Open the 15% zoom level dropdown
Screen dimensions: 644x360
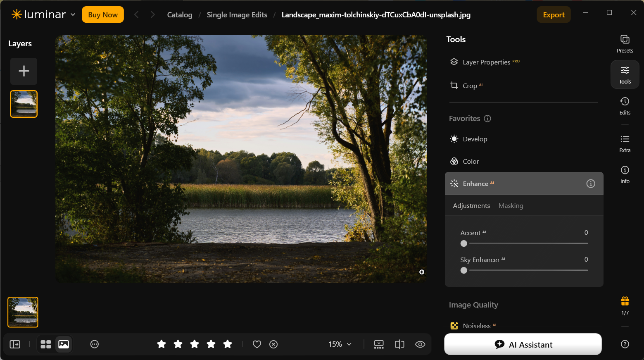pos(340,344)
